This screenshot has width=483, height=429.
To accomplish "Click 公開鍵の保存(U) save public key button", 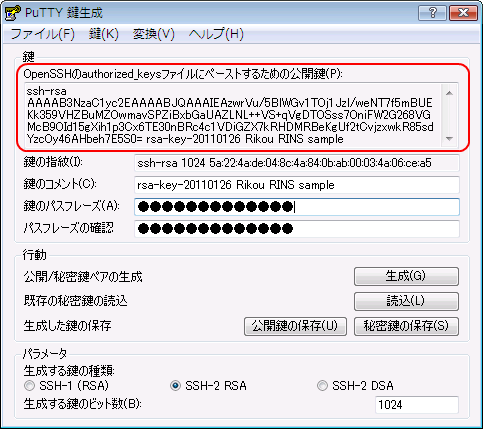I will point(295,326).
